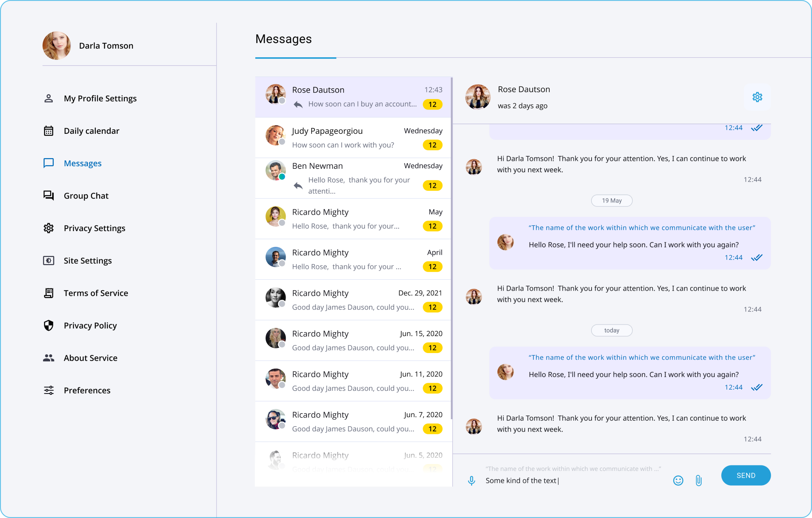Go to My Profile Settings
Viewport: 812px width, 518px height.
coord(100,98)
